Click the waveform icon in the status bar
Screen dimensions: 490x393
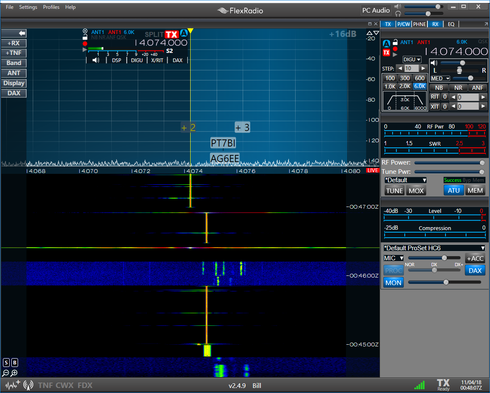point(12,385)
